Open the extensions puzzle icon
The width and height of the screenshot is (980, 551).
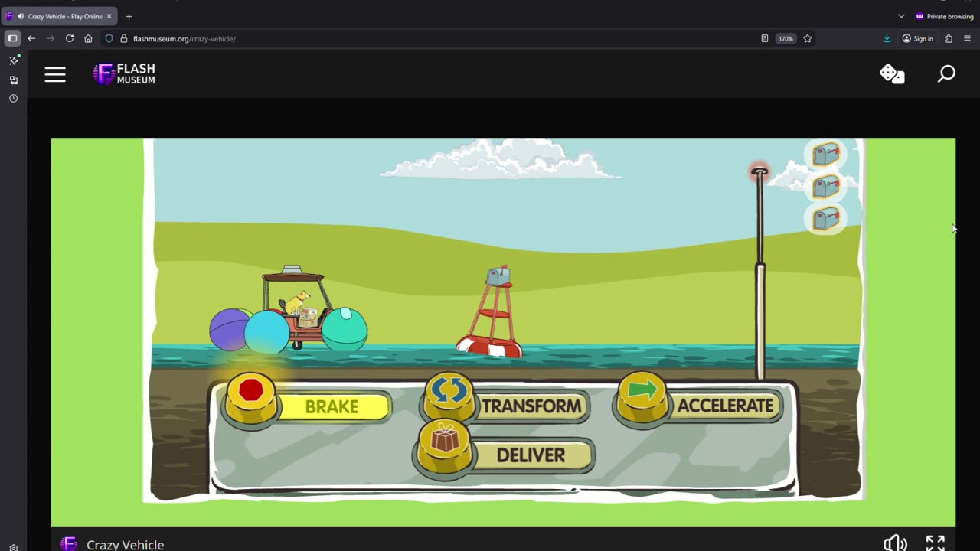click(949, 38)
